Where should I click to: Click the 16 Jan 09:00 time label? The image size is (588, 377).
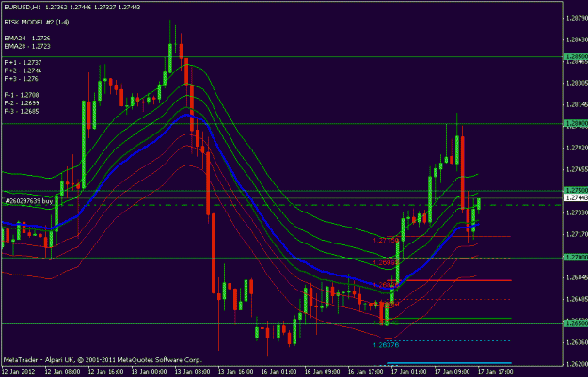click(x=323, y=371)
